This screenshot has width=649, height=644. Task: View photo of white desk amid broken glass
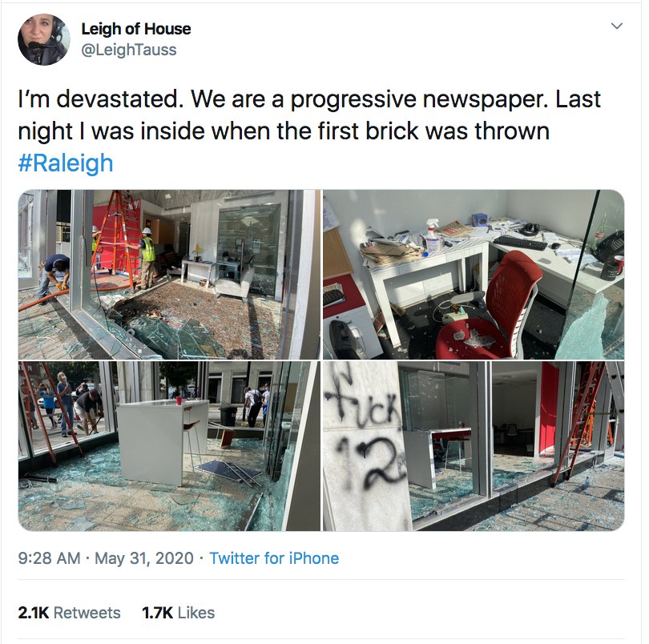tap(169, 446)
